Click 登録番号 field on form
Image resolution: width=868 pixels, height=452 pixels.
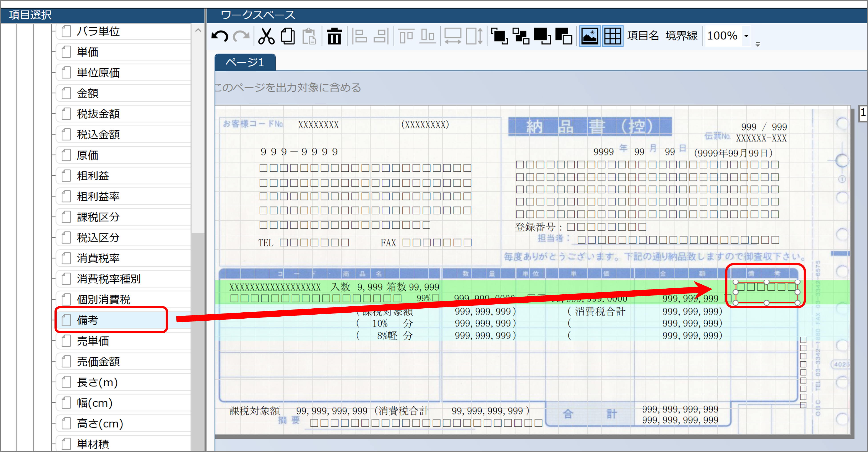[607, 227]
